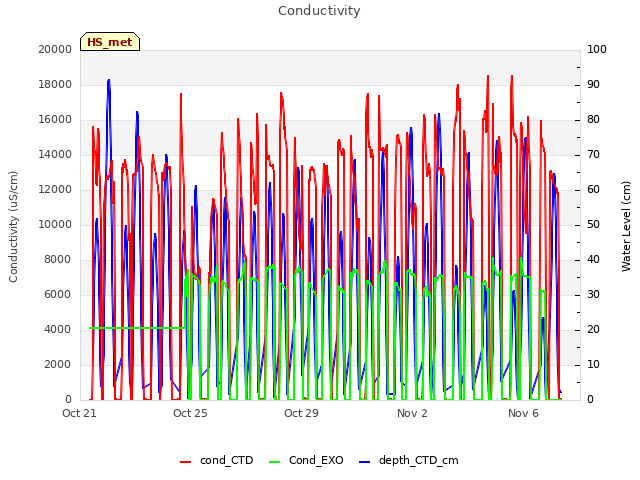Click the Oct 29 x-axis label
The height and width of the screenshot is (480, 640).
coord(301,413)
